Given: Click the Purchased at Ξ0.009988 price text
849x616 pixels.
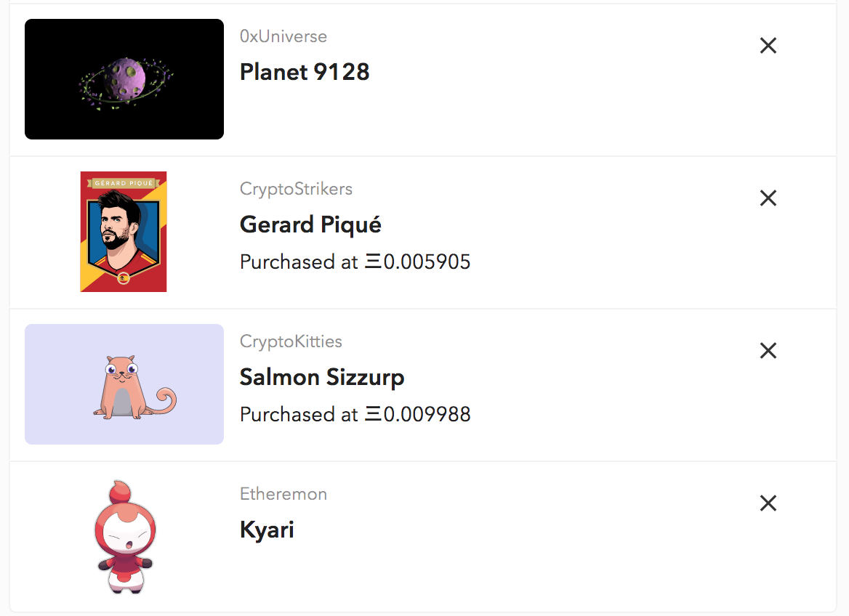Looking at the screenshot, I should tap(355, 415).
